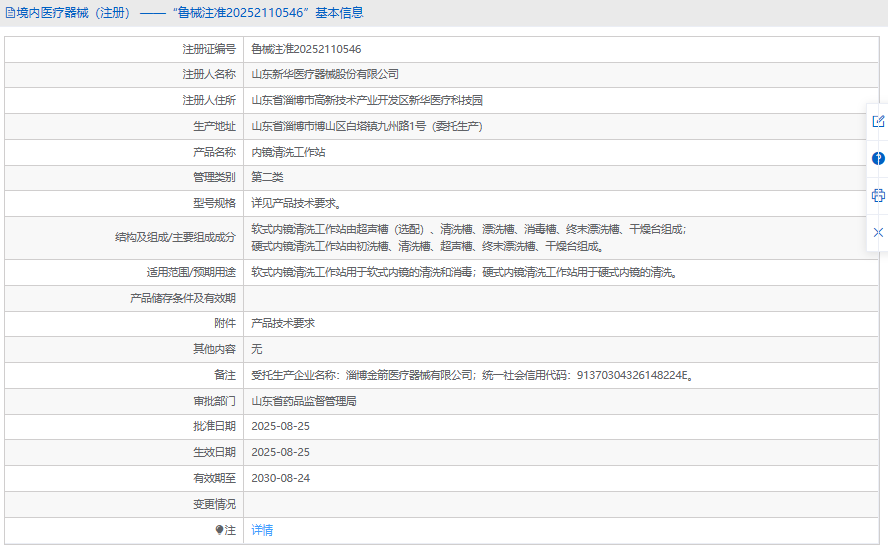Click approval department 山东省药品监督管理局
Screen dimensions: 888x551
pos(304,401)
